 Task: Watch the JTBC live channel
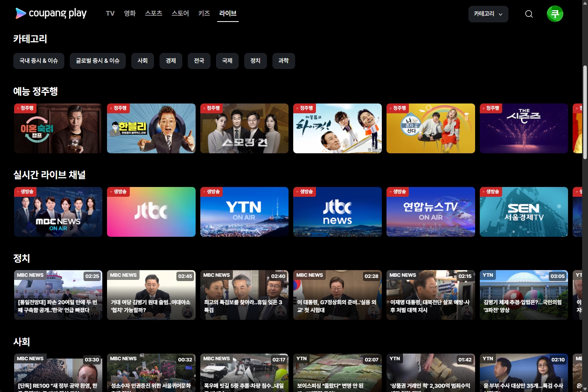pyautogui.click(x=151, y=212)
